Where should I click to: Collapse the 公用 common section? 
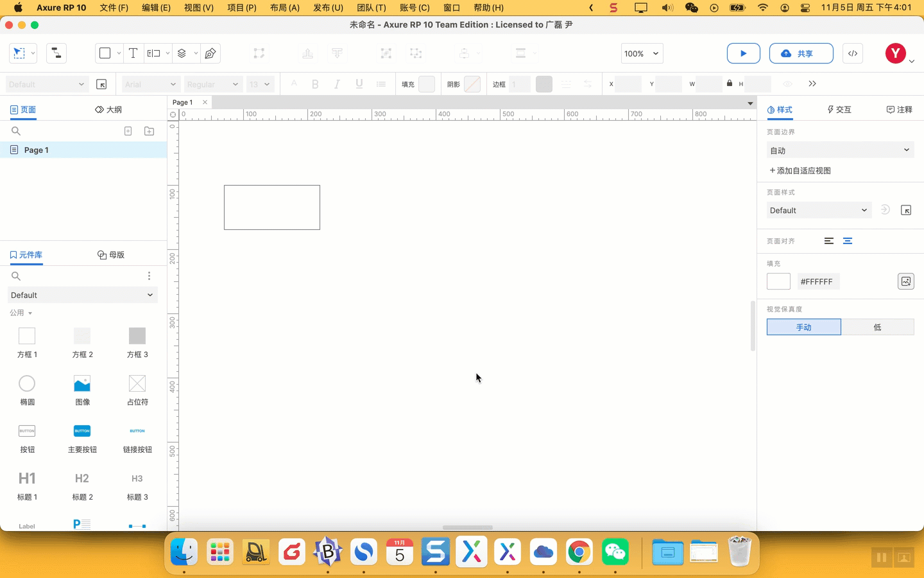tap(21, 313)
